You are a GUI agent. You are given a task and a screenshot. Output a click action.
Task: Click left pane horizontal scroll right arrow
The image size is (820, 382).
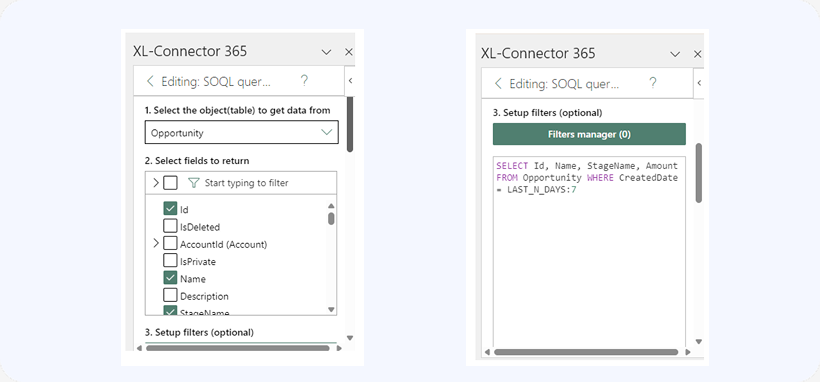point(339,348)
